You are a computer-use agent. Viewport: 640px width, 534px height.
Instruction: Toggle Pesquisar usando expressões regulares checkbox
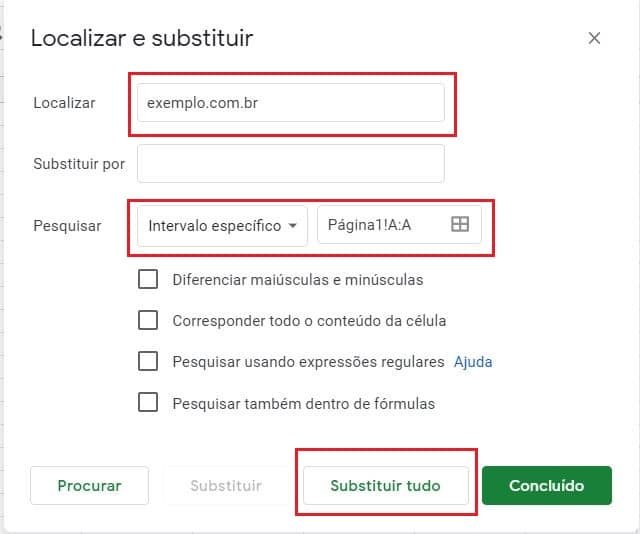(x=148, y=362)
